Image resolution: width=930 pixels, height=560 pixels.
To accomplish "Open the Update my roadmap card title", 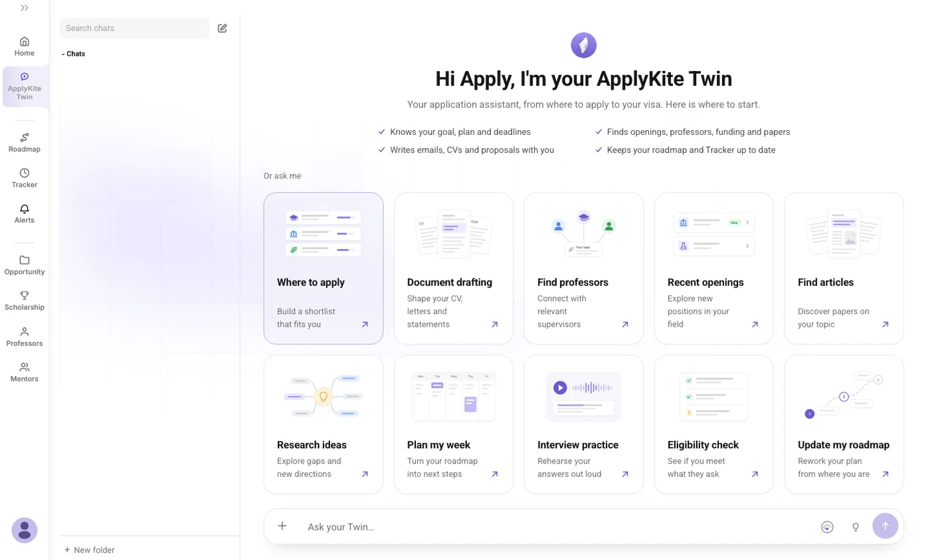I will 844,445.
